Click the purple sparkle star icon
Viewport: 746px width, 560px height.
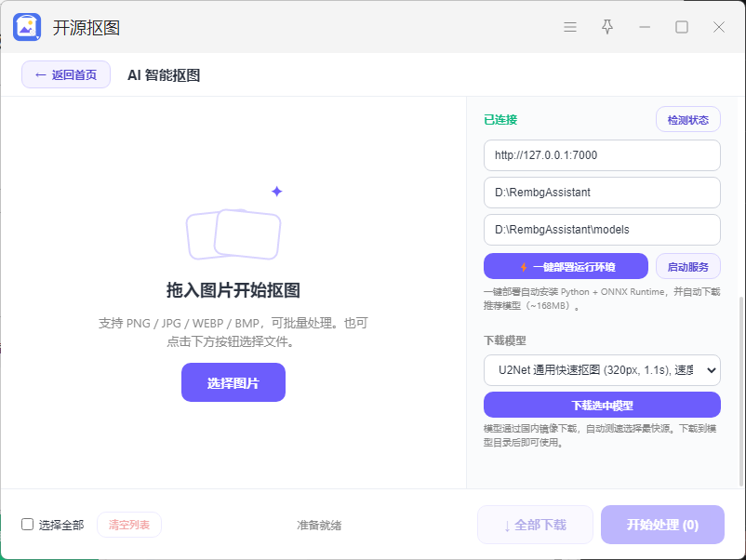coord(277,192)
